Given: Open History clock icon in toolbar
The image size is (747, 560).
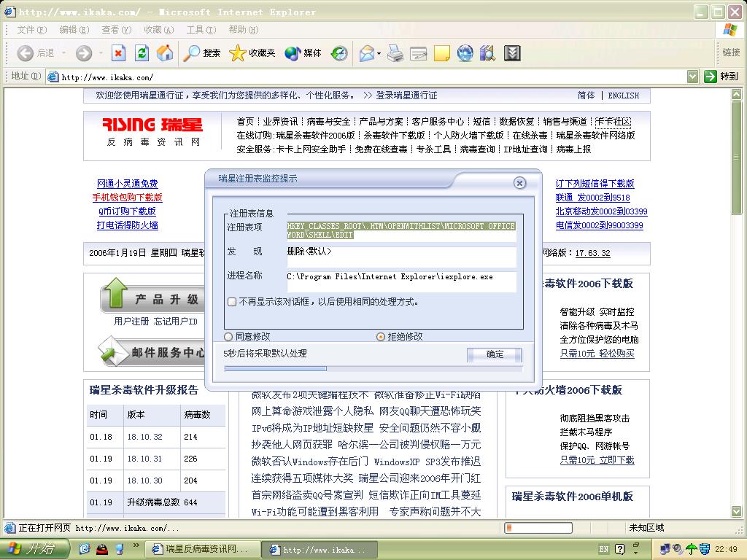Looking at the screenshot, I should coord(339,52).
